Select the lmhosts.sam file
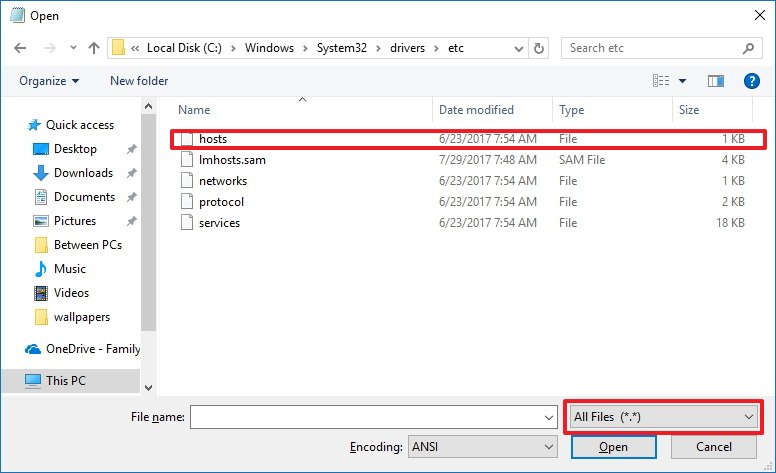Viewport: 776px width, 473px height. click(232, 160)
